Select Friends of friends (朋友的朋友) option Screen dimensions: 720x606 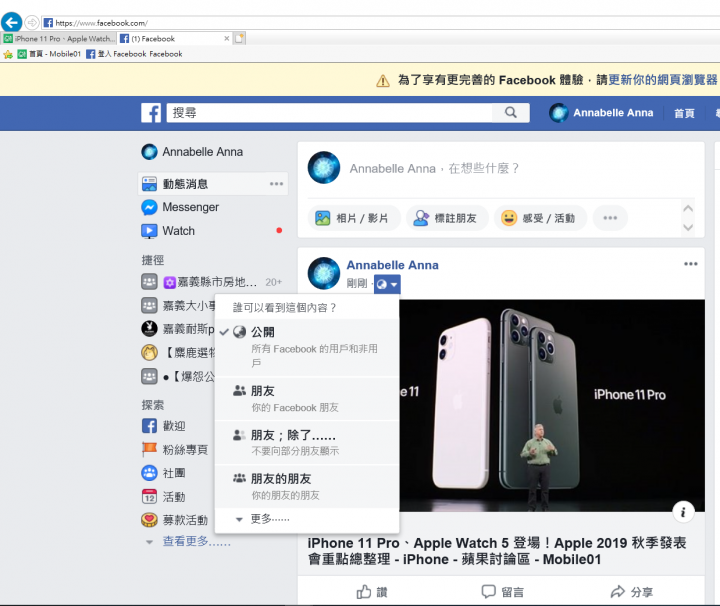(307, 487)
